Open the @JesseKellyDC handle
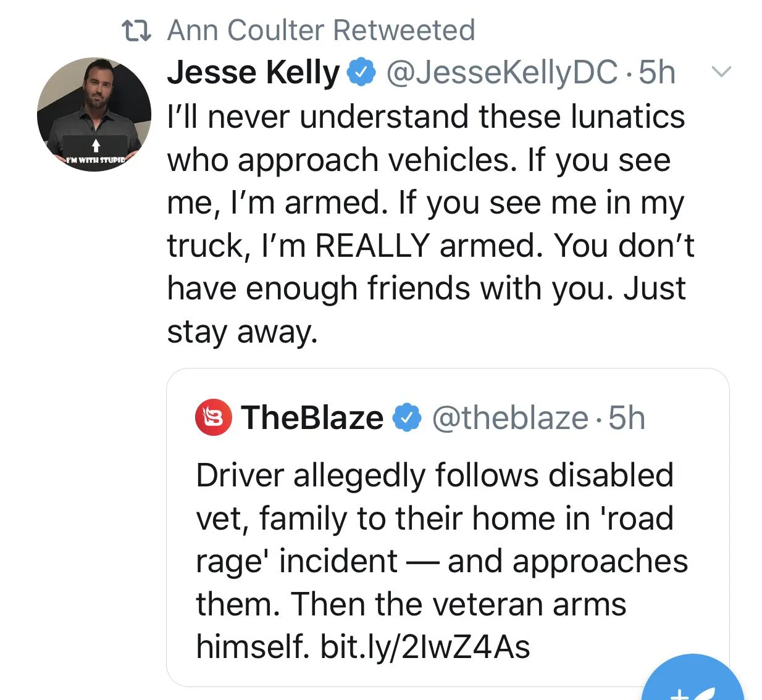 click(501, 72)
